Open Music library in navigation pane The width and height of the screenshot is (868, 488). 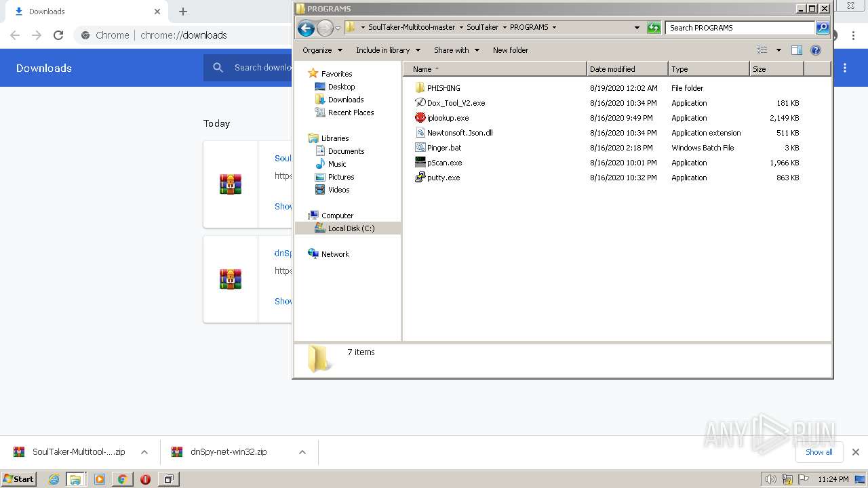[337, 164]
